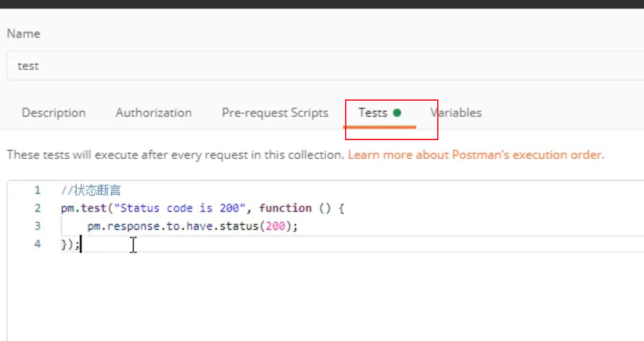Screen dimensions: 644x341
Task: Click line number 2 in editor gutter
Action: (37, 208)
